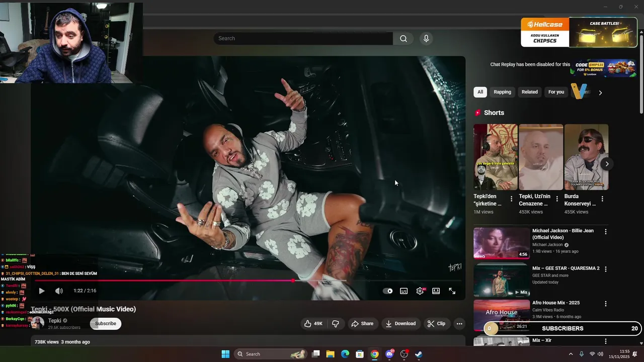The width and height of the screenshot is (644, 362).
Task: Open the Windows Start menu
Action: click(225, 354)
